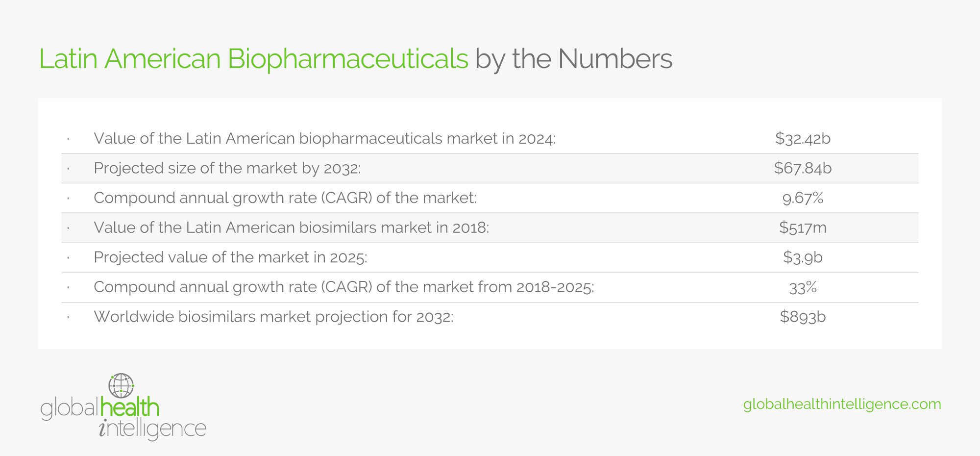Click the $67.84b figure
The image size is (980, 456).
[803, 168]
